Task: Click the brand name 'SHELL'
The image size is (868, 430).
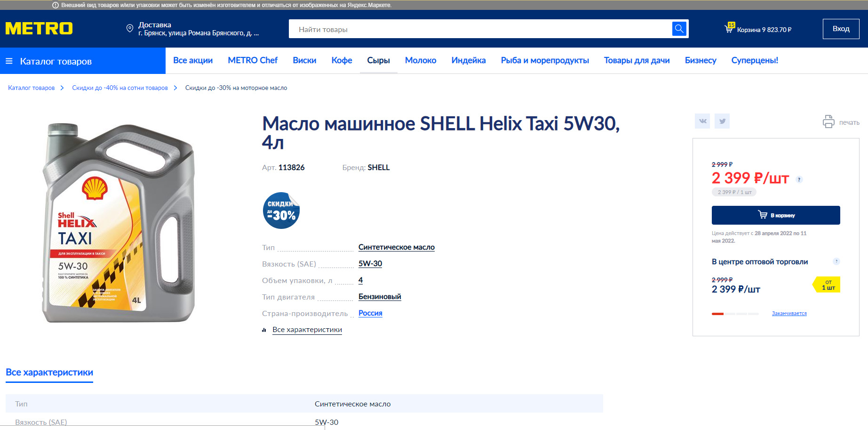Action: (x=379, y=168)
